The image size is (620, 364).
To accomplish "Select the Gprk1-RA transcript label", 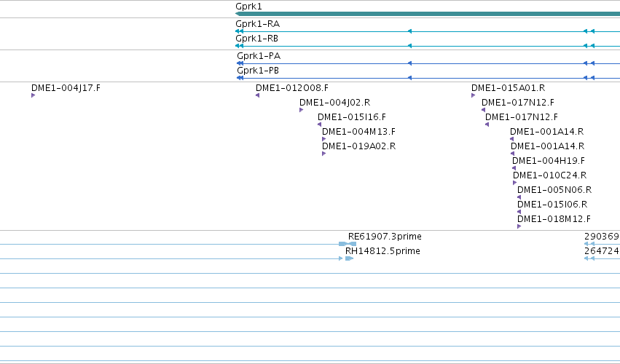I will point(257,24).
